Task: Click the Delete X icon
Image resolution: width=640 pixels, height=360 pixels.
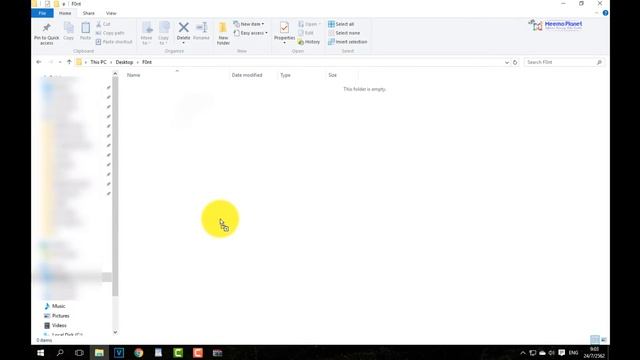Action: [x=183, y=27]
